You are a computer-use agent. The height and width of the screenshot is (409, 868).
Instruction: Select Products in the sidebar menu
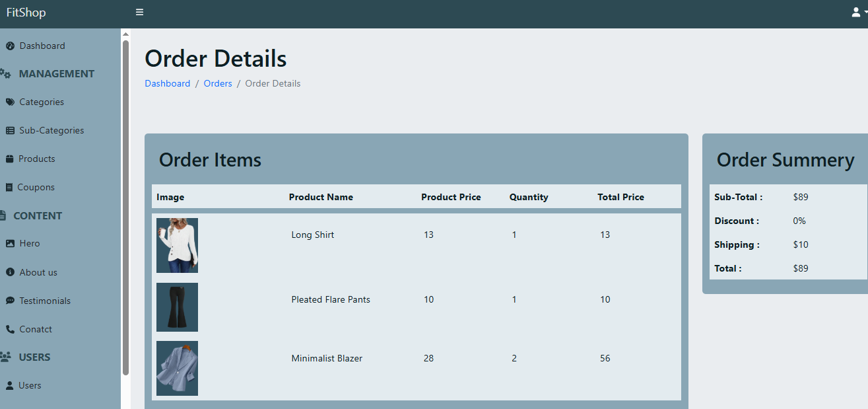(36, 159)
